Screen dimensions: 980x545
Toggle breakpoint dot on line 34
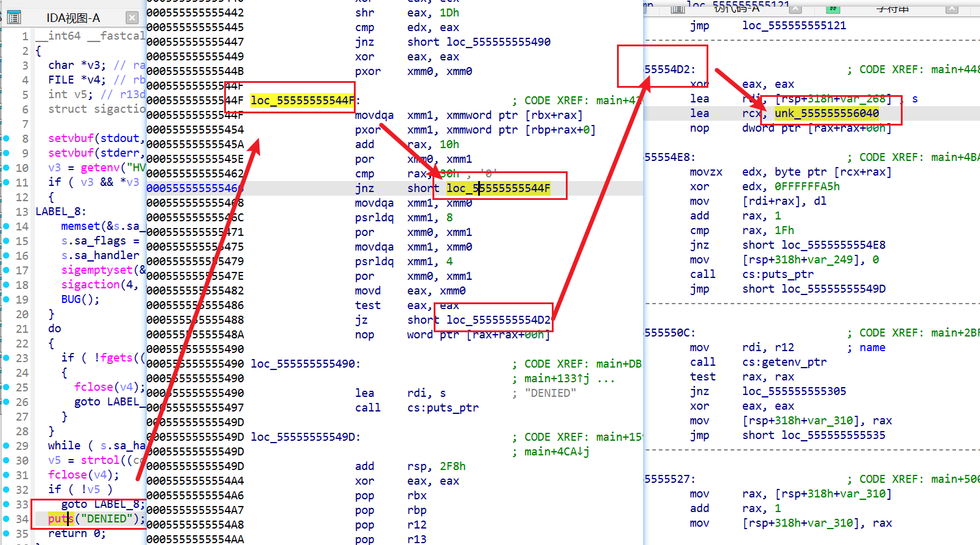pos(7,519)
